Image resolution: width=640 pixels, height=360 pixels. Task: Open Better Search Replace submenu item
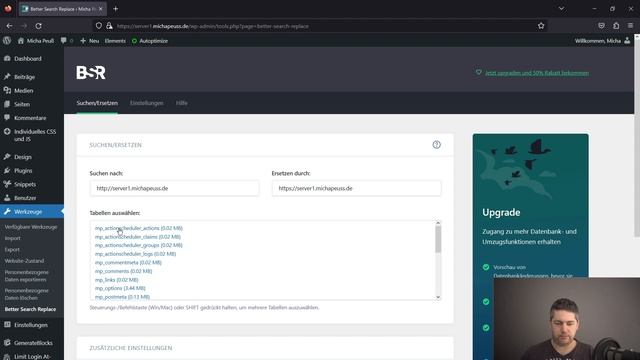(x=30, y=309)
